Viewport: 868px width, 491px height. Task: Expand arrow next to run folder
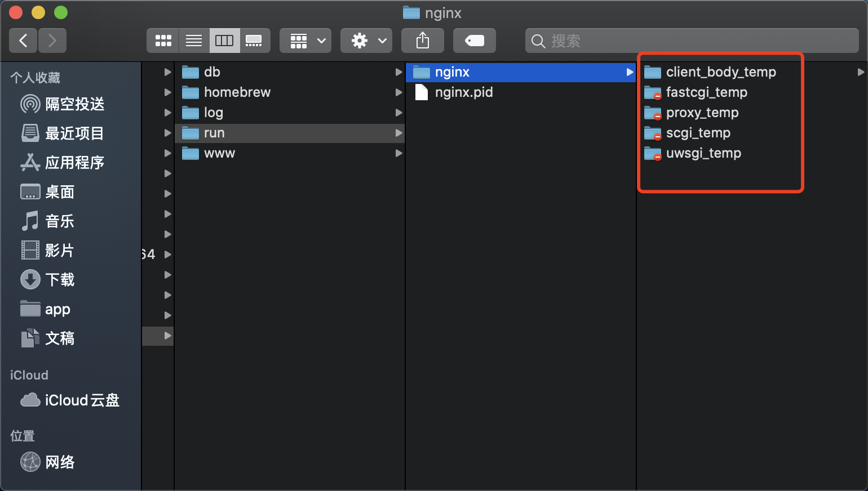pos(398,133)
